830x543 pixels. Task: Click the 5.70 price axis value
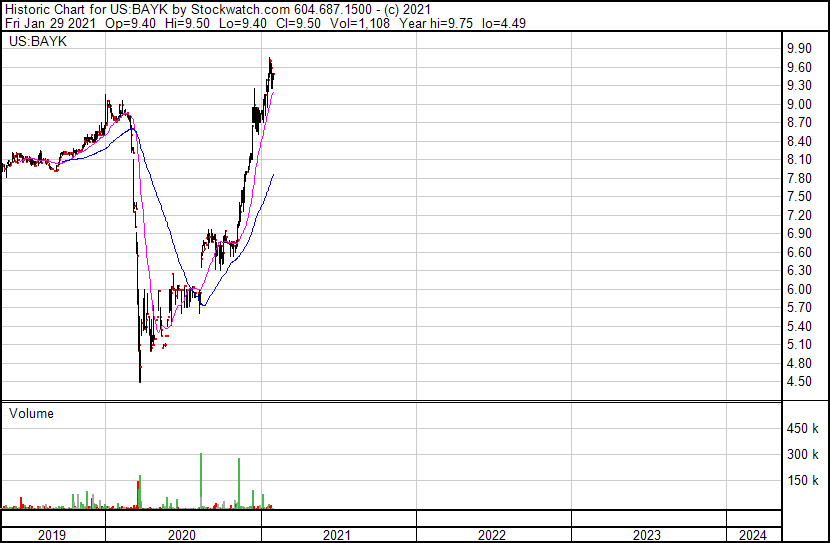coord(799,307)
